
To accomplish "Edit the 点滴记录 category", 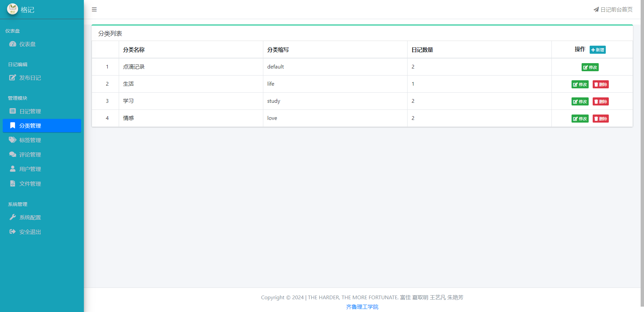I will coord(590,67).
